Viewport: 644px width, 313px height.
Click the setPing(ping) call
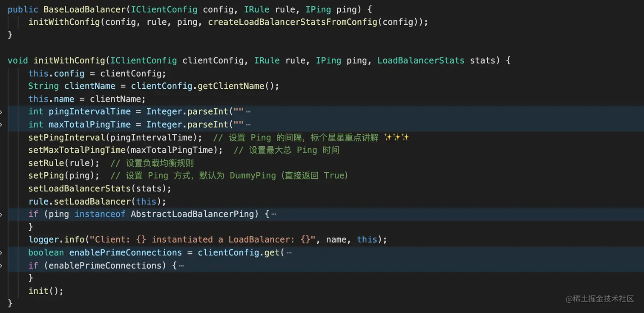(64, 176)
